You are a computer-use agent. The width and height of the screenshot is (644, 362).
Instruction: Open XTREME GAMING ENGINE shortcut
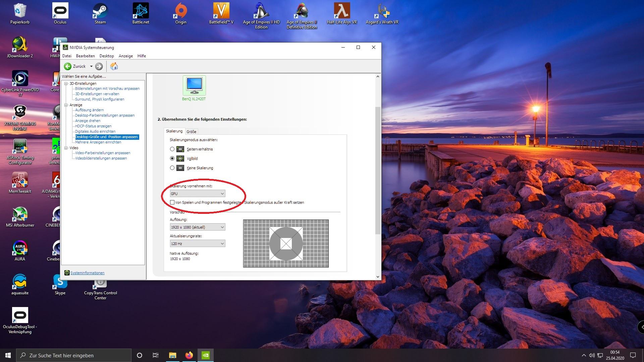[20, 118]
